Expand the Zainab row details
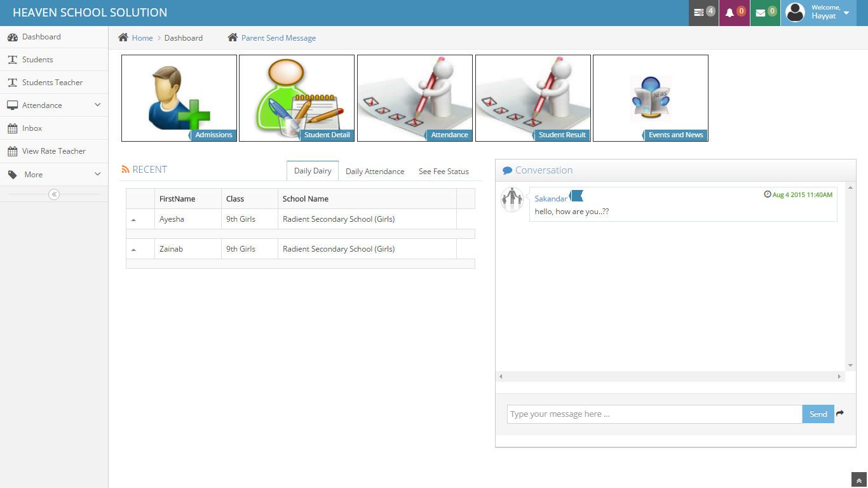 click(x=133, y=249)
